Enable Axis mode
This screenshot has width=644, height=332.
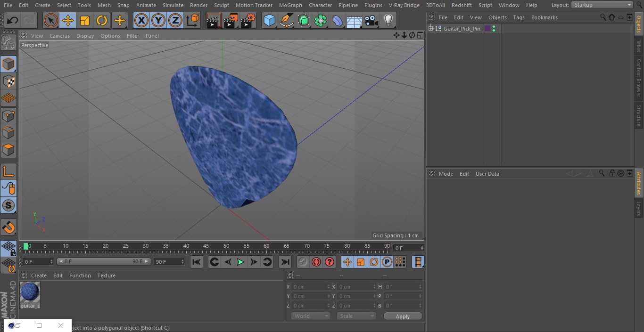(x=8, y=171)
